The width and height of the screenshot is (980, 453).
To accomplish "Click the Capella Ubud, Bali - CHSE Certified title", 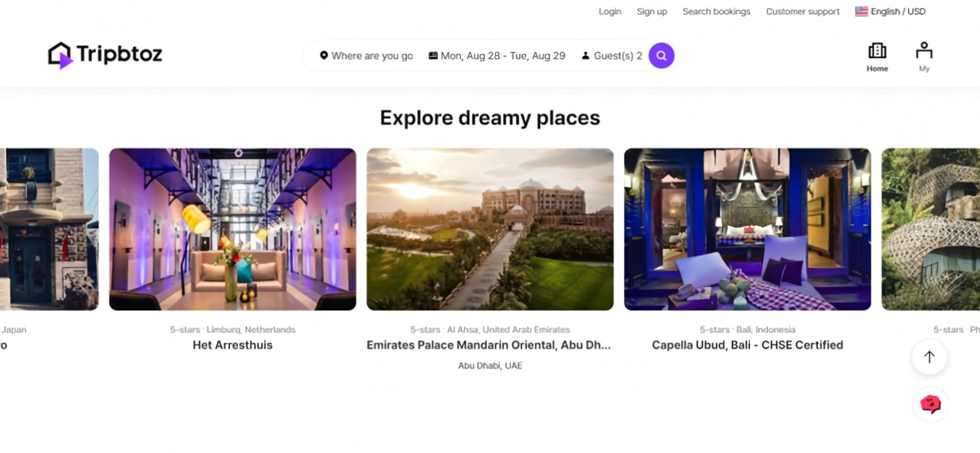I will coord(747,345).
